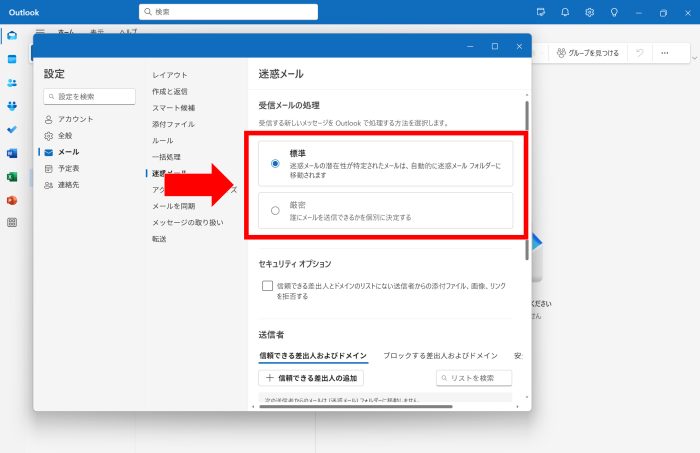Image resolution: width=700 pixels, height=453 pixels.
Task: Launch PowerPoint from the left app rail
Action: coord(12,200)
